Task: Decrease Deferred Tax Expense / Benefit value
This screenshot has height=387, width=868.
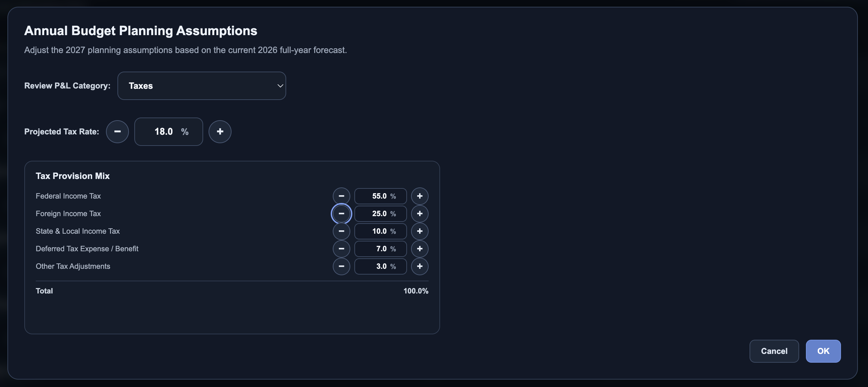Action: click(x=342, y=249)
